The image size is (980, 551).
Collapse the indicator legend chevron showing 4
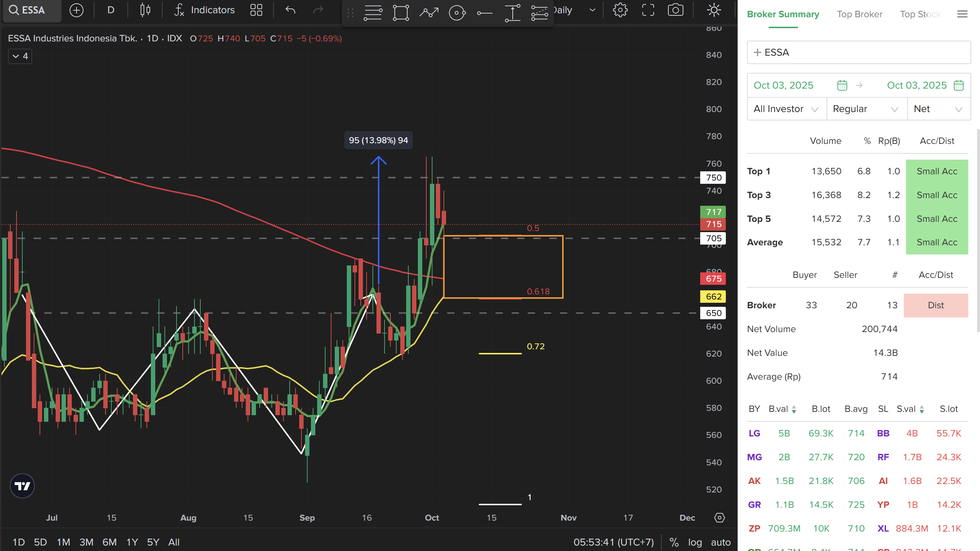[x=20, y=56]
